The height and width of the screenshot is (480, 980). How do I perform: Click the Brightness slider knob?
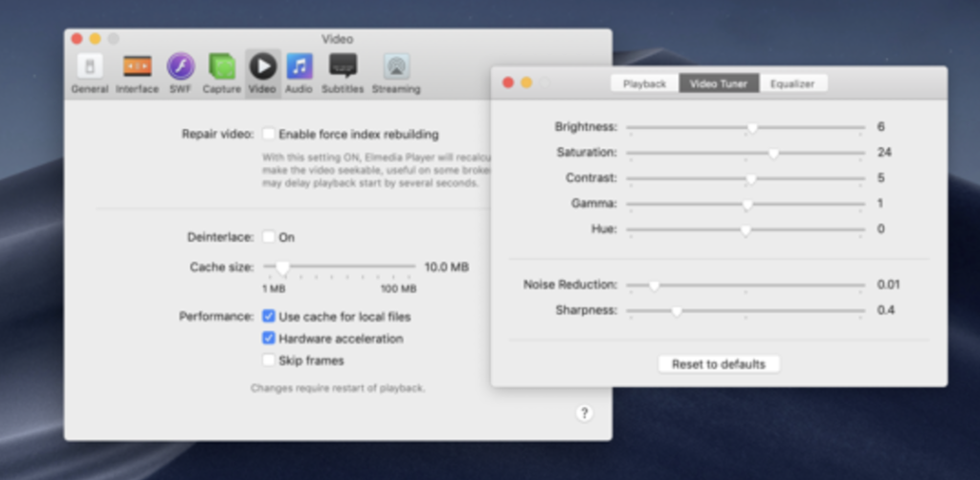(752, 128)
